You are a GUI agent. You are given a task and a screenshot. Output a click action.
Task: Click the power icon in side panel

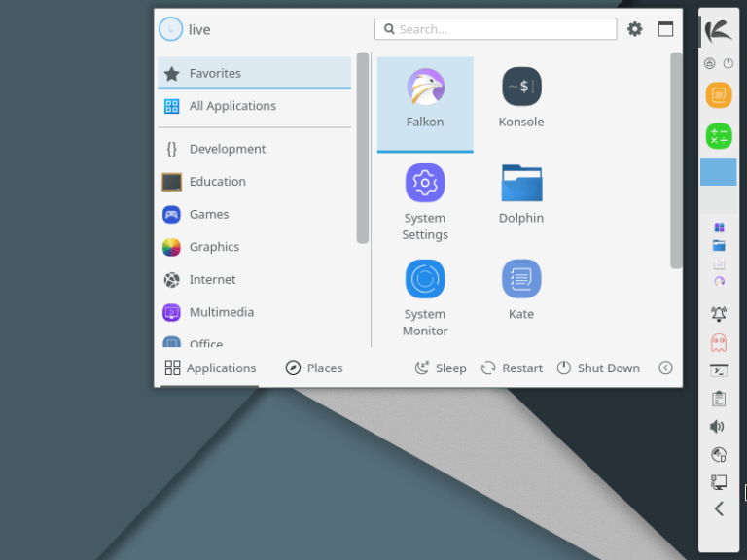pyautogui.click(x=728, y=63)
